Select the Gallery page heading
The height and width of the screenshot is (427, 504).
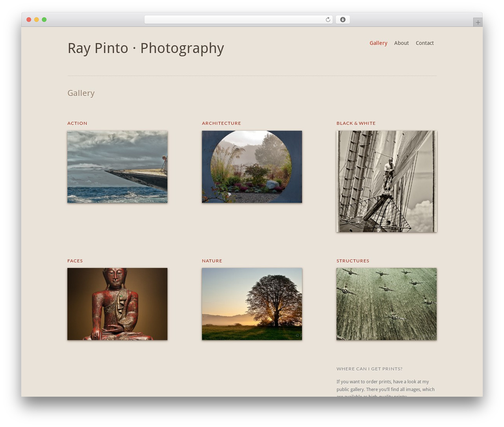(81, 93)
